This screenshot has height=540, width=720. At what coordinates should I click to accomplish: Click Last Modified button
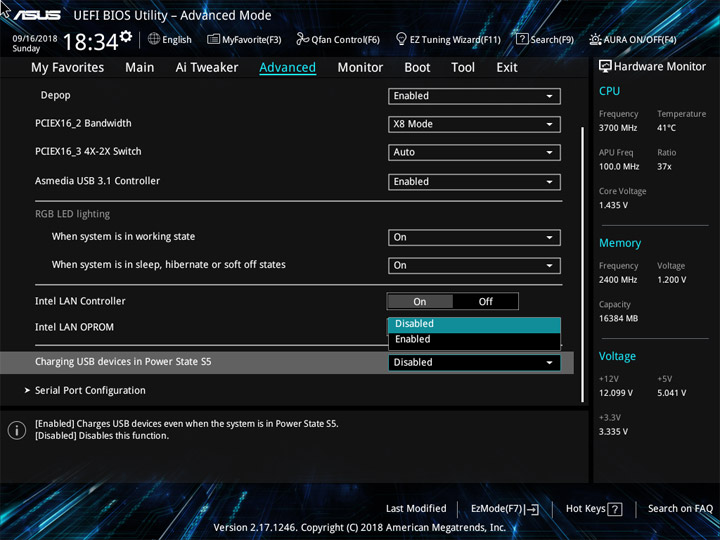click(416, 509)
